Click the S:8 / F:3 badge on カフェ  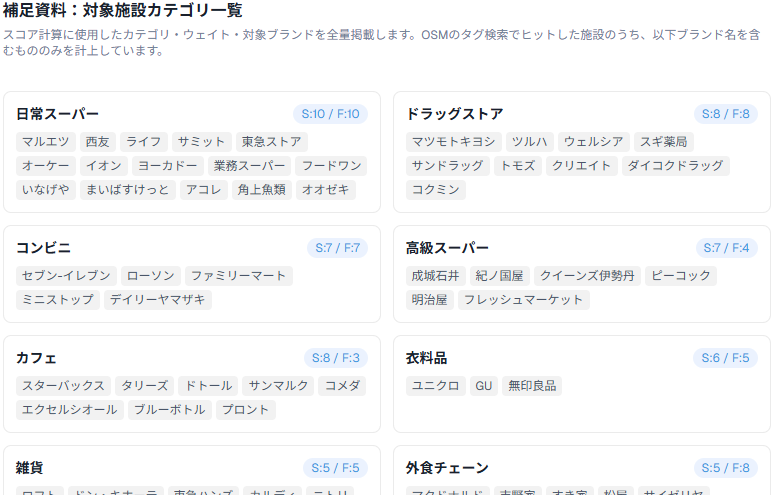point(336,358)
